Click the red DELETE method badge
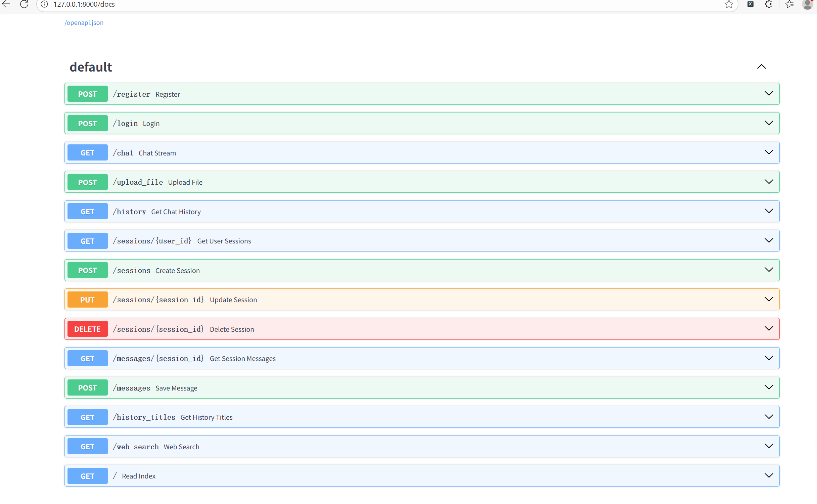 [87, 329]
